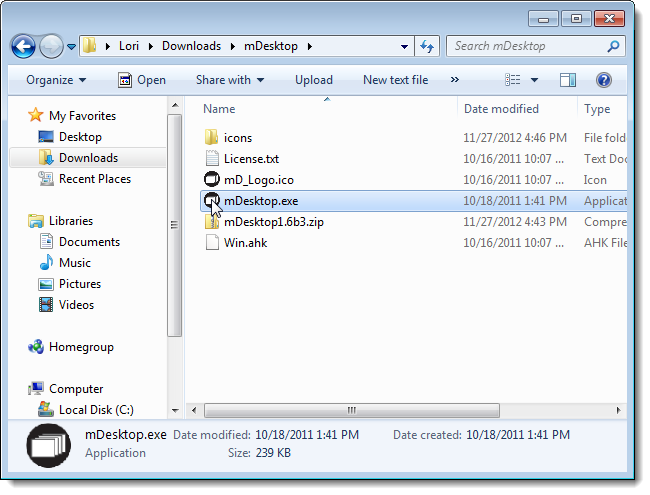This screenshot has width=650, height=495.
Task: Sort by the Type column header
Action: 597,109
